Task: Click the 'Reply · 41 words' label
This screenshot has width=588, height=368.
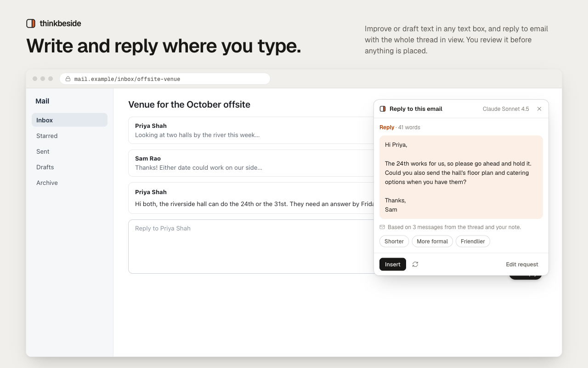Action: click(x=400, y=127)
